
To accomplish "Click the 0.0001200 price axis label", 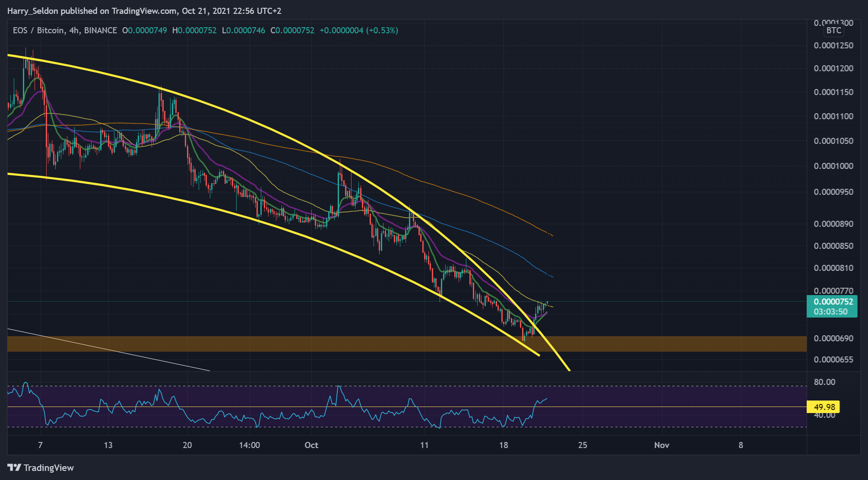I will [833, 68].
